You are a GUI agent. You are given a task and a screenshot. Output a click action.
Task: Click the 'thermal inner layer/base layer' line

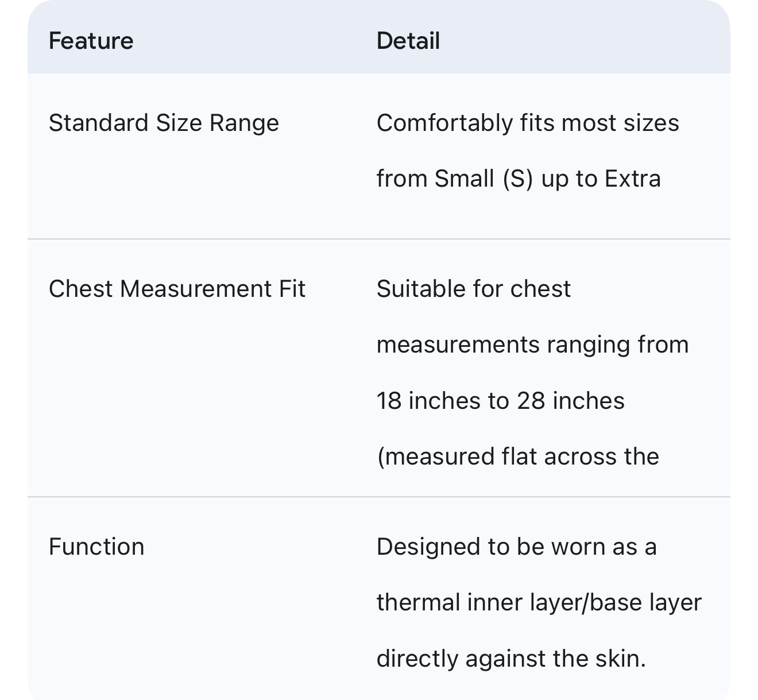coord(539,602)
